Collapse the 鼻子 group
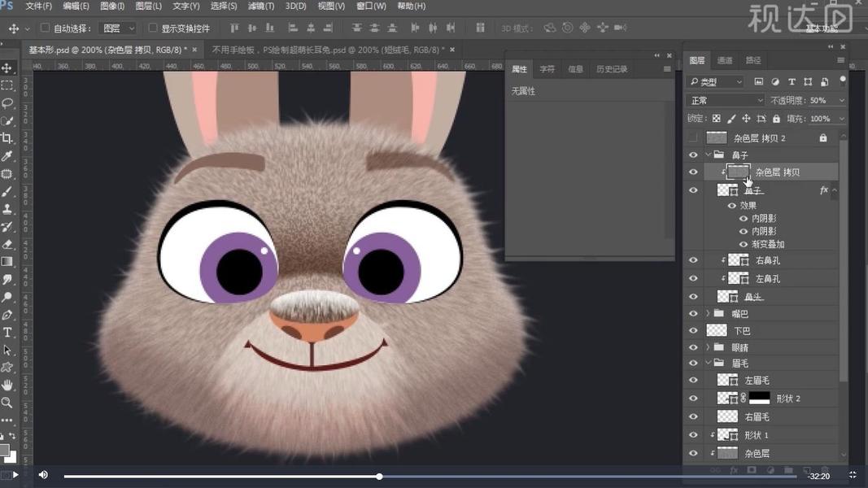This screenshot has width=868, height=488. pos(708,155)
